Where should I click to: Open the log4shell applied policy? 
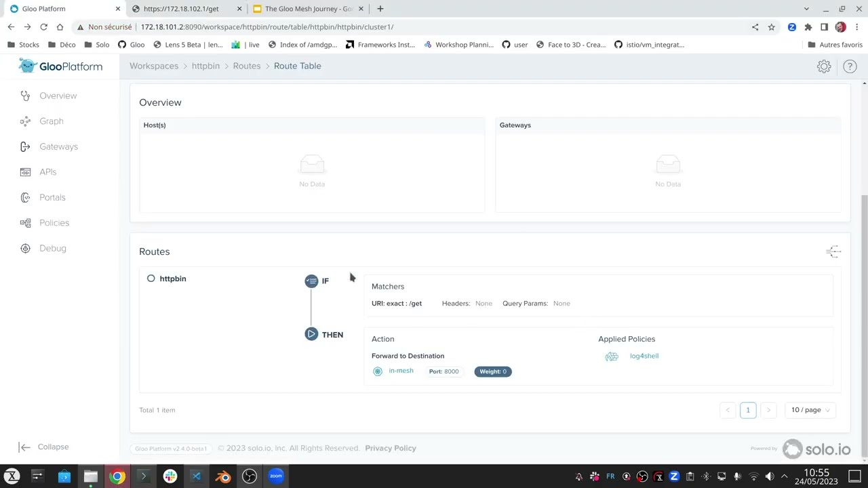(644, 356)
